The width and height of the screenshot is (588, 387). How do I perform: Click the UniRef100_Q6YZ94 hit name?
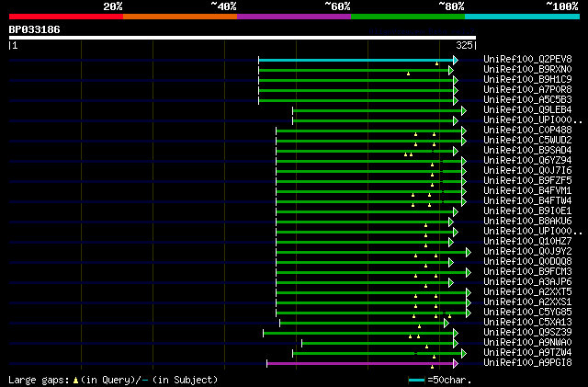point(527,161)
